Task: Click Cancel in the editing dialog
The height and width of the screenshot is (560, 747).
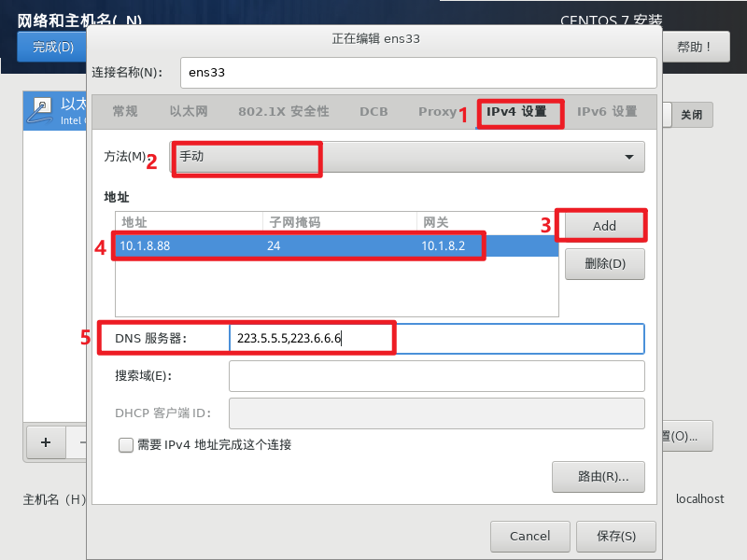Action: coord(530,536)
